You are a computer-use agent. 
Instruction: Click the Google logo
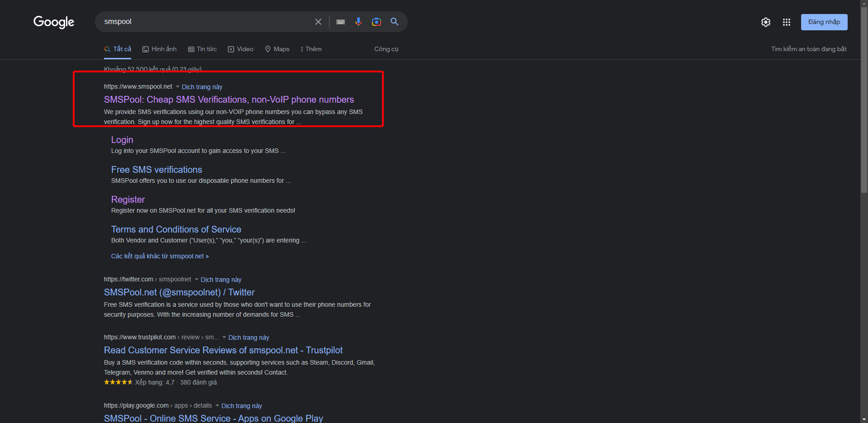coord(54,22)
